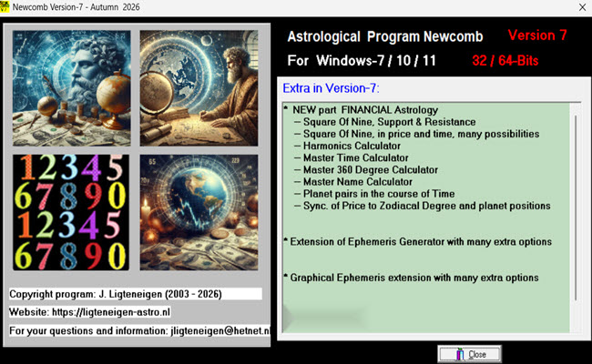The image size is (592, 364).
Task: Click 'Planet pairs in the course of Time'
Action: click(x=379, y=194)
